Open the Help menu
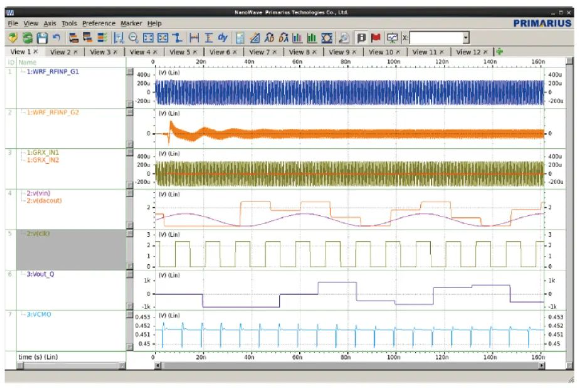 pos(154,23)
